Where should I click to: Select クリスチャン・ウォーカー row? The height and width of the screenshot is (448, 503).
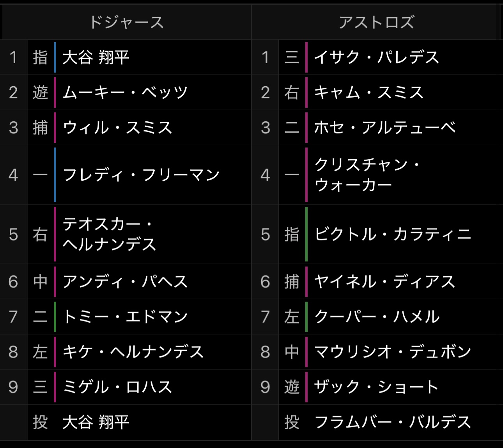377,175
